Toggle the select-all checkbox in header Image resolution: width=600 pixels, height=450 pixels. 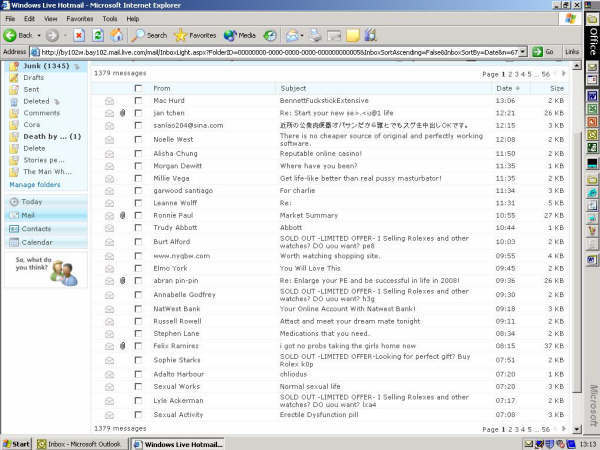(x=139, y=88)
